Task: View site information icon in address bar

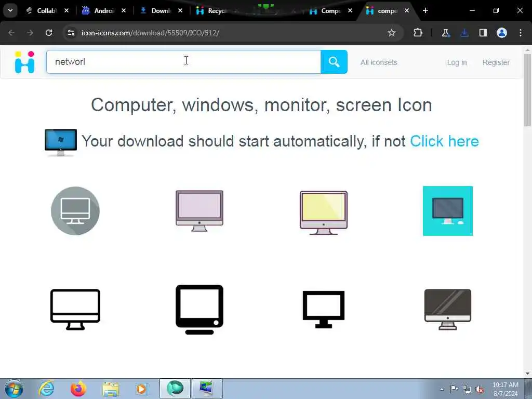Action: 71,33
